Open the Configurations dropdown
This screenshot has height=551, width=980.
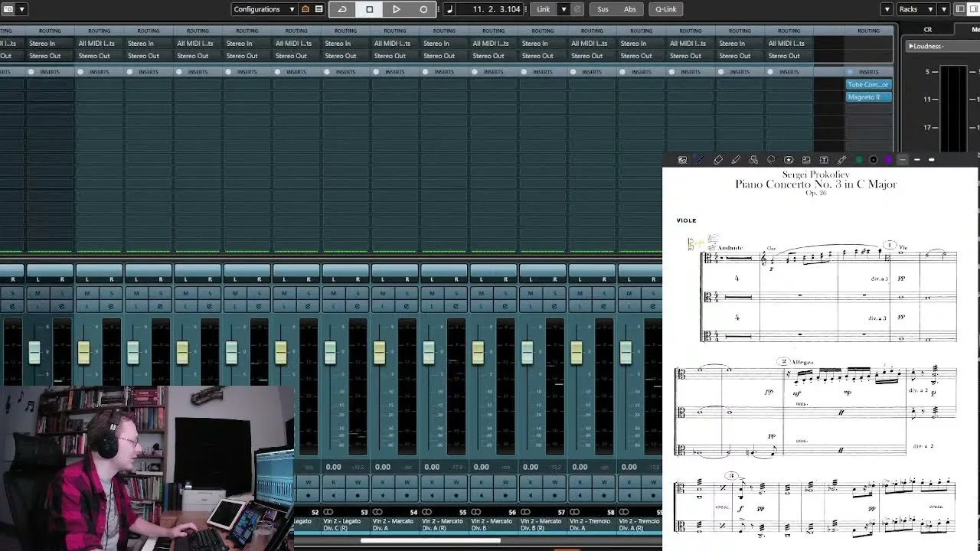264,8
